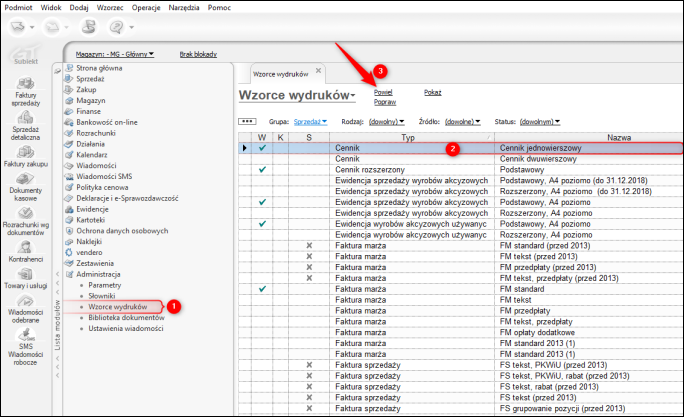Open the Rodzaj (dowolny) filter dropdown
The image size is (684, 417).
click(x=386, y=122)
